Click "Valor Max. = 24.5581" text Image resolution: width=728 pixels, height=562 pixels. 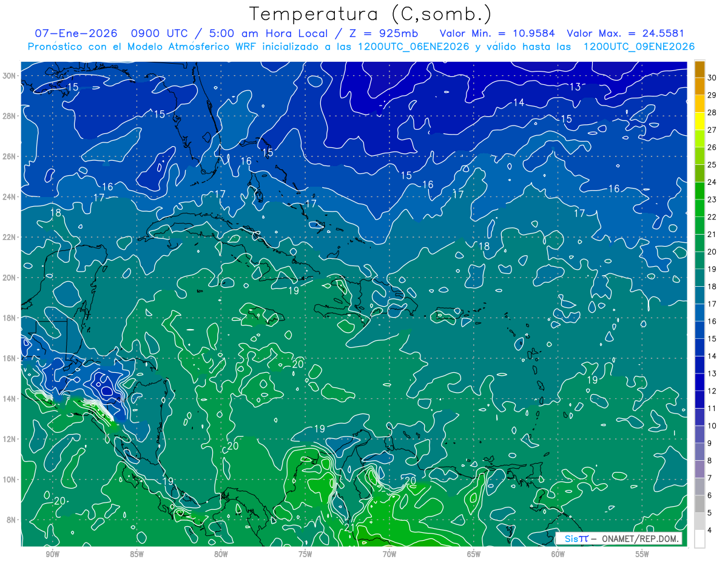[625, 33]
